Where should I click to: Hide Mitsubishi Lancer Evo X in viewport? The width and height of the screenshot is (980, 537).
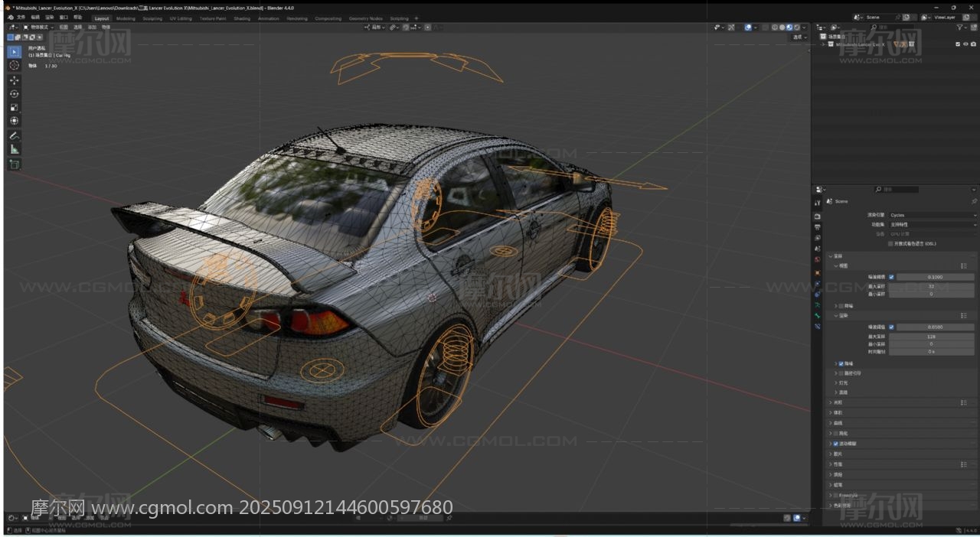click(965, 44)
